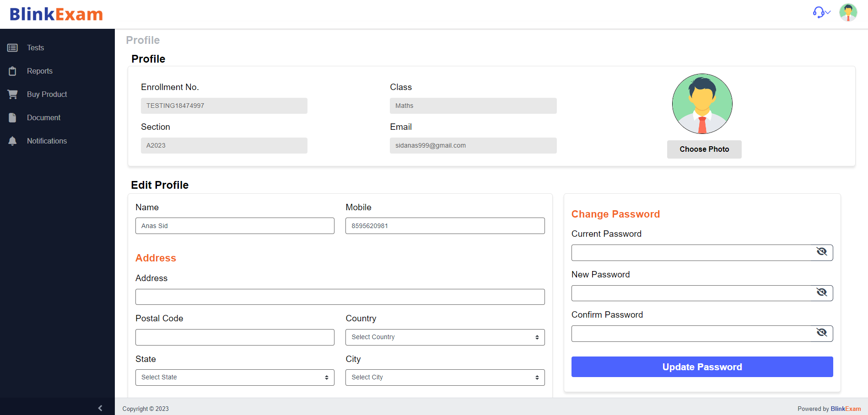Screen dimensions: 868x415
Task: Click into the Address input field
Action: point(340,297)
